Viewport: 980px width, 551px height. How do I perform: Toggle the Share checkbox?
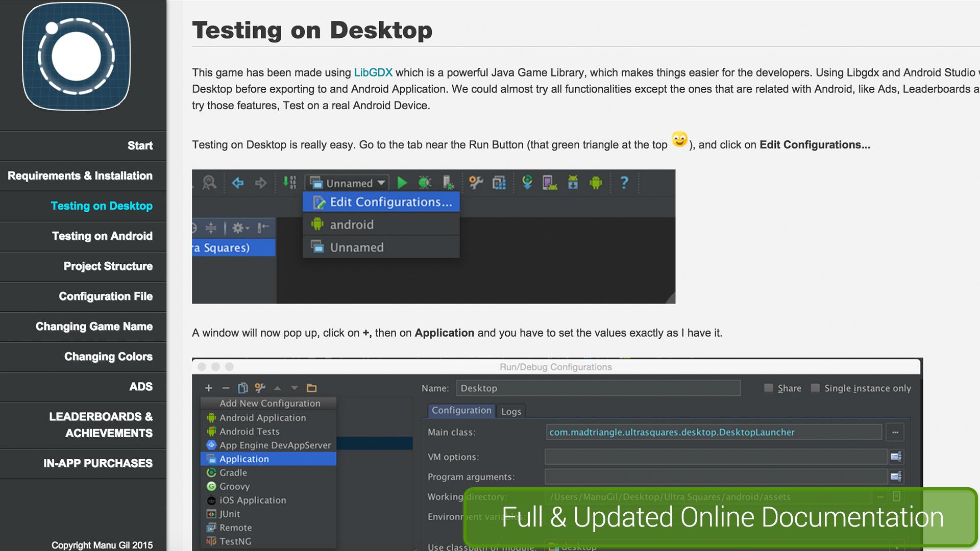pos(768,388)
